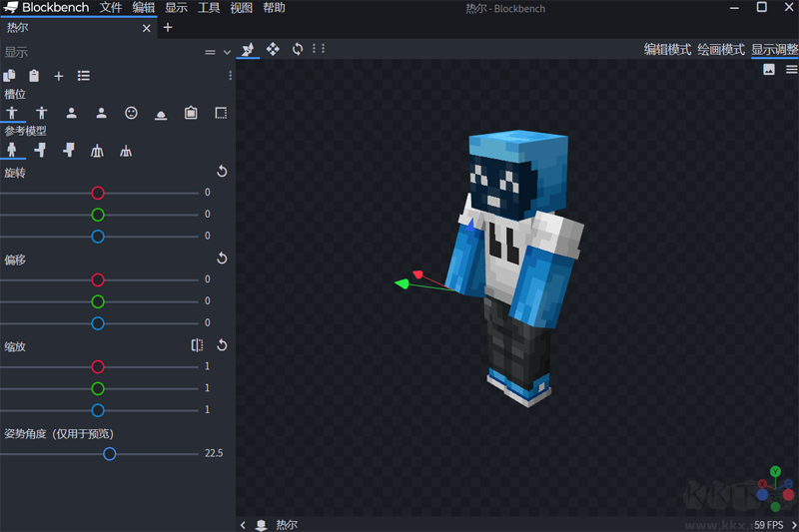Select the player reference model icon

(12, 151)
